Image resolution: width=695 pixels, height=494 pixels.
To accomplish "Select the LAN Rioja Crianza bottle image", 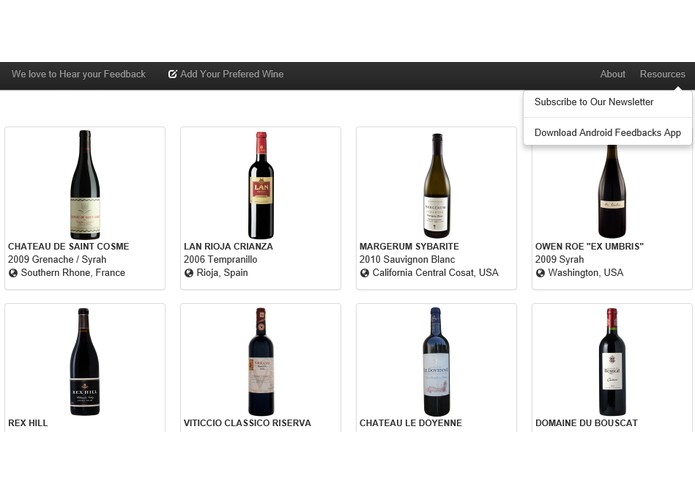I will [x=261, y=185].
